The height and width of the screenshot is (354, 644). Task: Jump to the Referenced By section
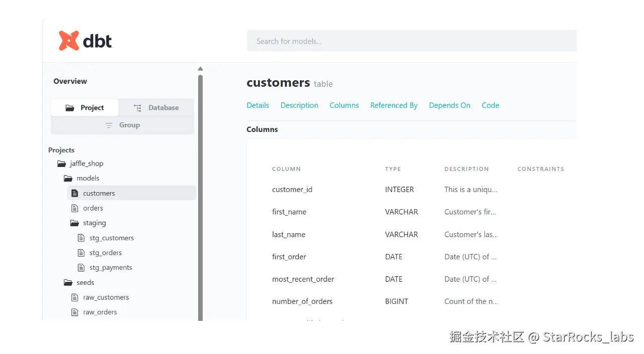pos(394,105)
